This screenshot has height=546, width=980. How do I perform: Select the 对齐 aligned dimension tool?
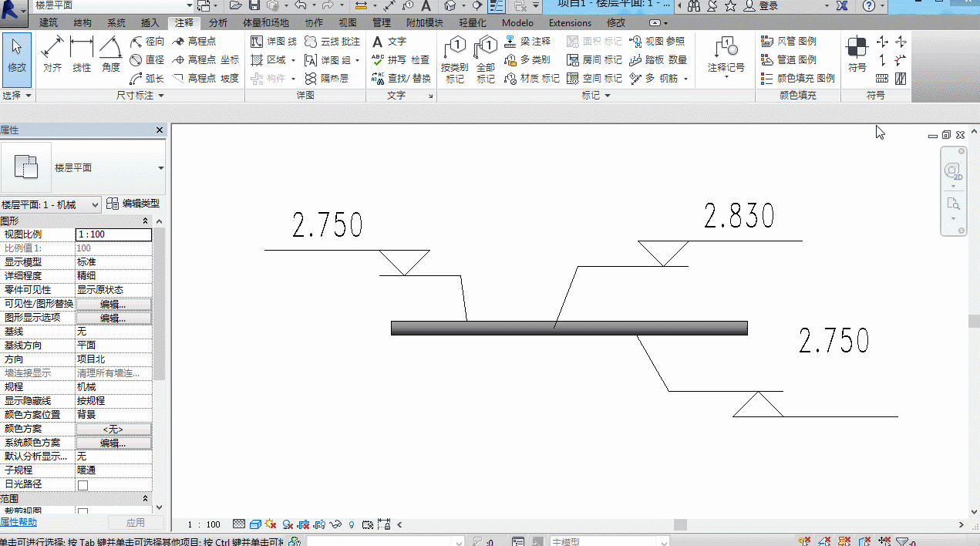[x=52, y=56]
